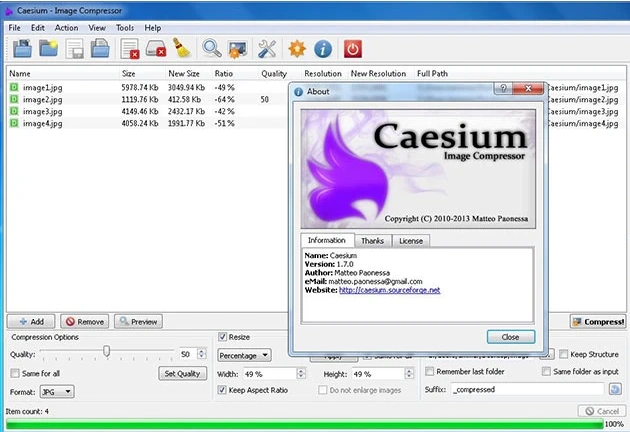Close the About dialog with Close button

pyautogui.click(x=511, y=337)
